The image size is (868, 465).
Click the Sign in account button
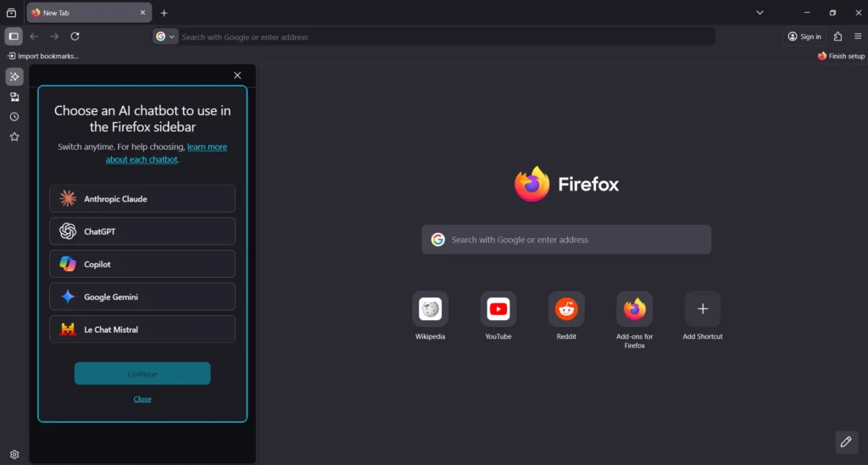pyautogui.click(x=804, y=36)
